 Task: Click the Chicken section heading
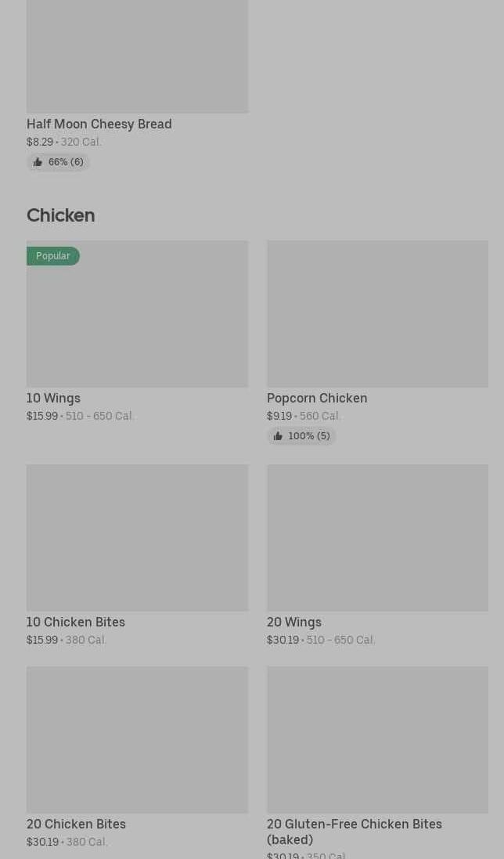tap(60, 215)
